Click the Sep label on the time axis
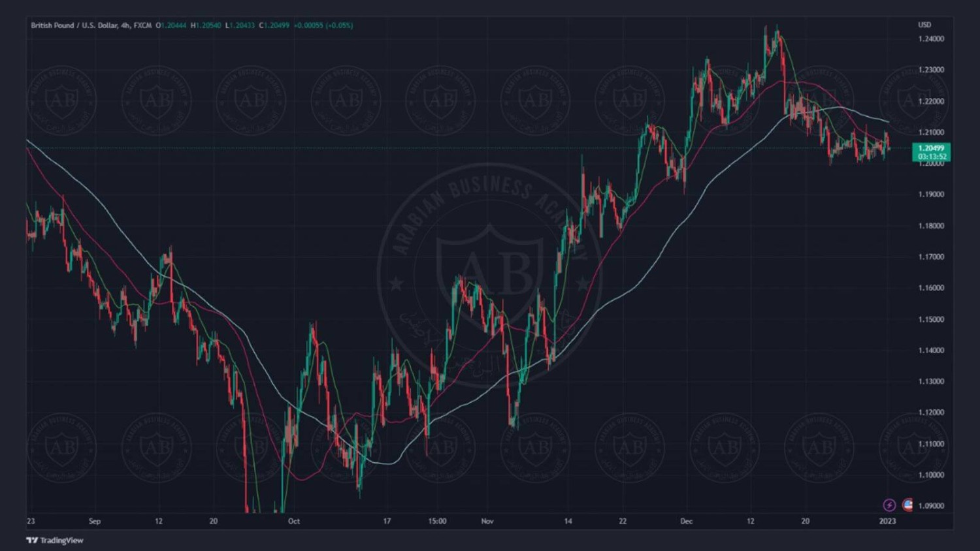 tap(95, 521)
